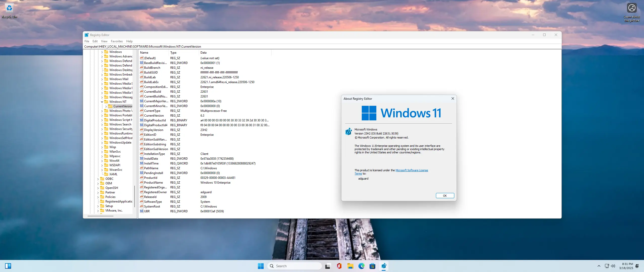
Task: Click the Office icon in the taskbar
Action: (339, 266)
